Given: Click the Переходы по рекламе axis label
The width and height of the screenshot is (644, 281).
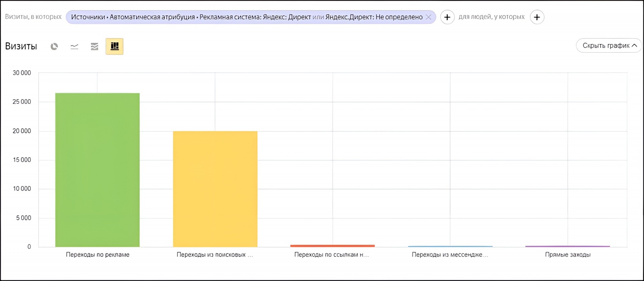Looking at the screenshot, I should (98, 255).
